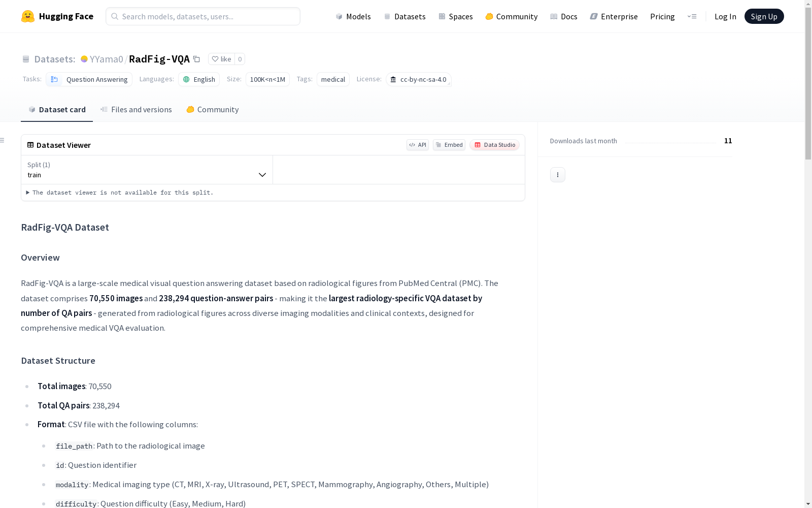The height and width of the screenshot is (508, 812).
Task: Click the like count number
Action: [x=240, y=59]
